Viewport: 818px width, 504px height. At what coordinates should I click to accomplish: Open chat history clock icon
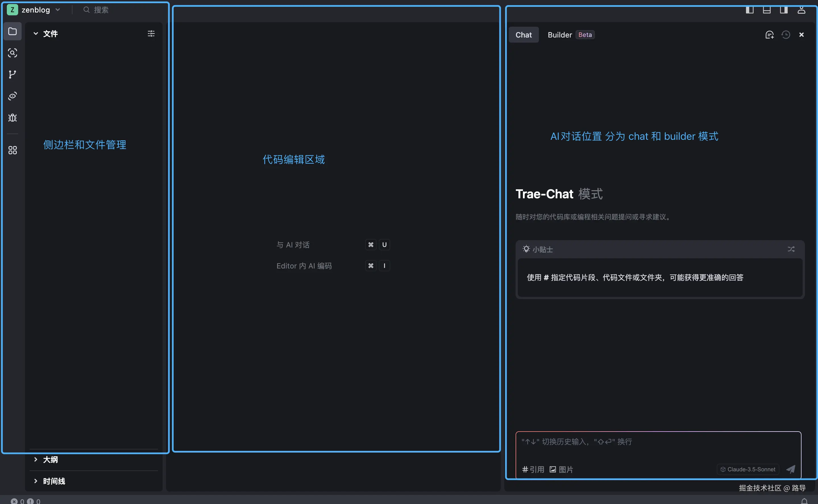786,35
